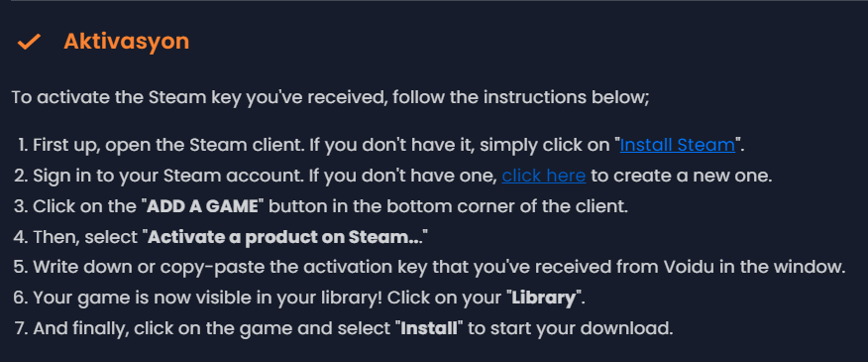Click the list number 1 marker
Image resolution: width=868 pixels, height=362 pixels.
23,145
